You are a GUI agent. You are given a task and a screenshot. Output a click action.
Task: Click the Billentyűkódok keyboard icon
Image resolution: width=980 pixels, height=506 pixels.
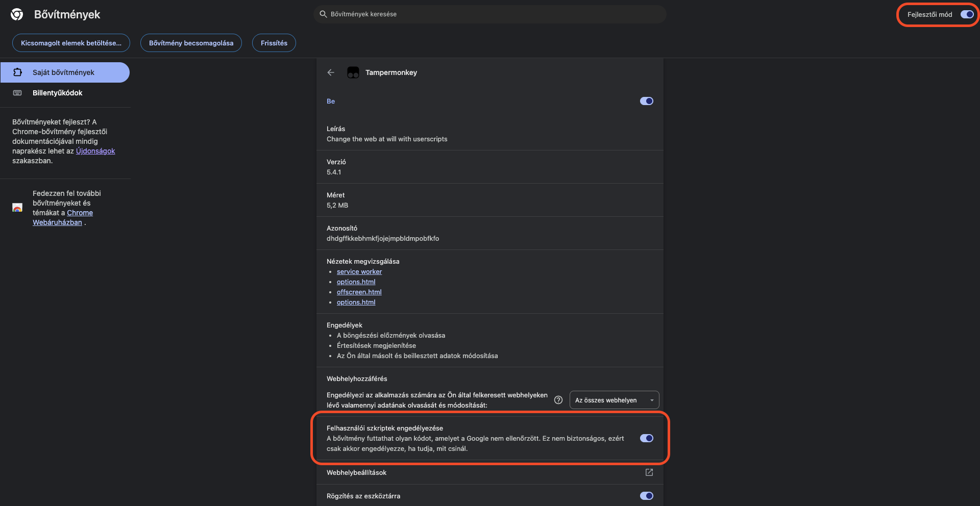click(x=17, y=93)
